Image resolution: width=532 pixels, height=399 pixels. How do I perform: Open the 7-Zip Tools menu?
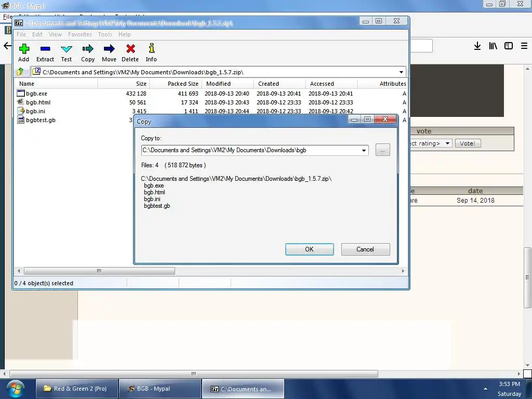coord(105,34)
